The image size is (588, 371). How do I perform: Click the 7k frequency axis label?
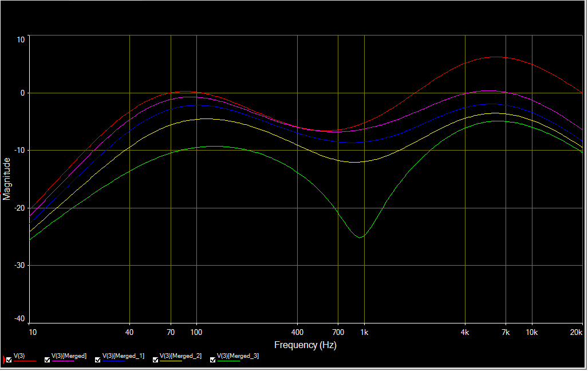[506, 333]
